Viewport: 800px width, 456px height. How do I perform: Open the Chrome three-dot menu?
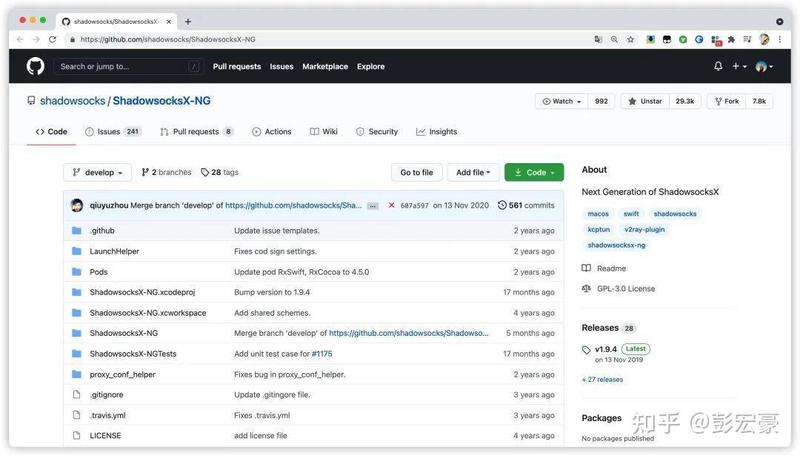click(780, 39)
